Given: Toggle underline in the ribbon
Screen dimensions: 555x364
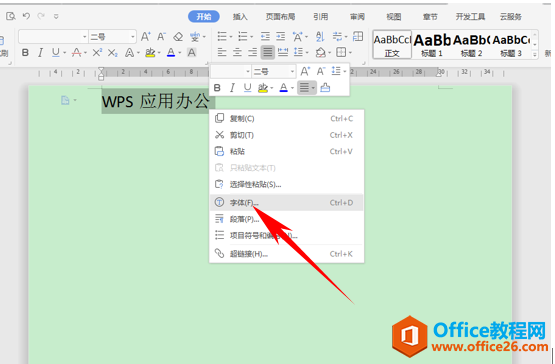Looking at the screenshot, I should pos(56,53).
